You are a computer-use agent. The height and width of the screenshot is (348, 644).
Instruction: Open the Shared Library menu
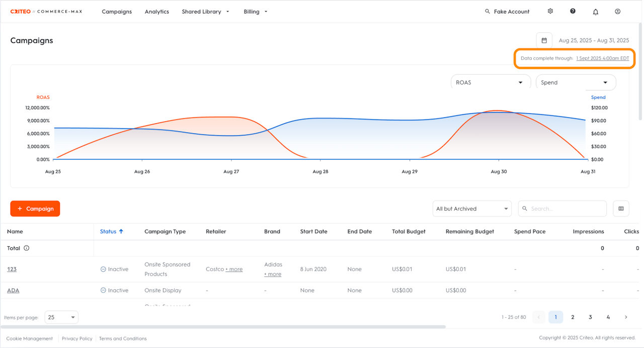205,12
